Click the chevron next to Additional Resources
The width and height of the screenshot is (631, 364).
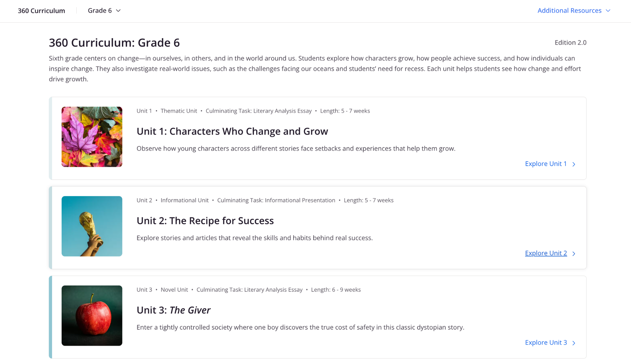(609, 10)
